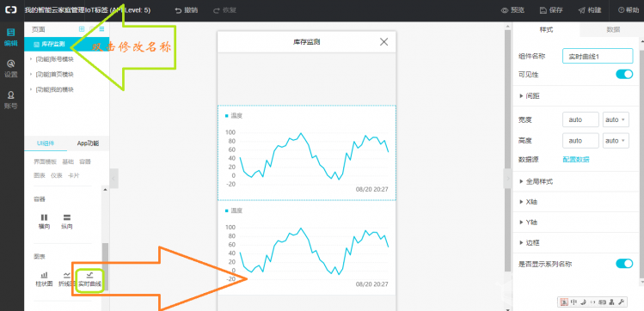Collapse the right panel with arrow handle

coord(507,179)
